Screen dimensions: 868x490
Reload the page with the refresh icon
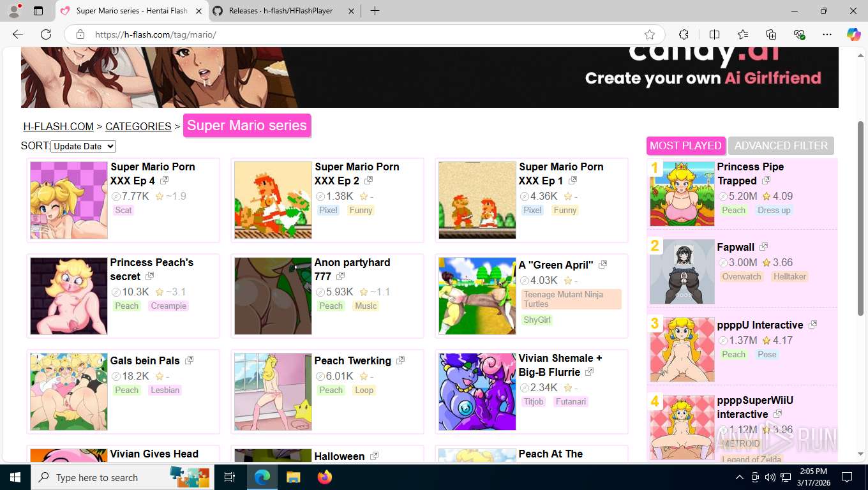click(46, 34)
